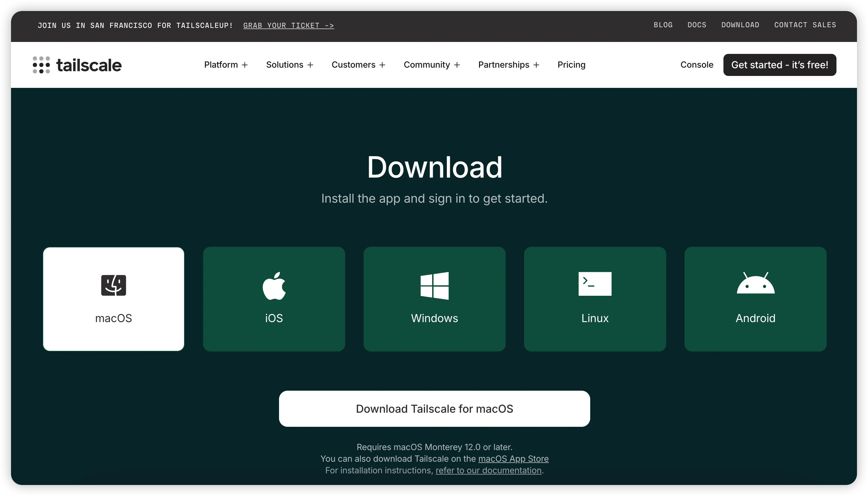Viewport: 868px width, 496px height.
Task: Click the Windows logo icon
Action: coord(435,285)
